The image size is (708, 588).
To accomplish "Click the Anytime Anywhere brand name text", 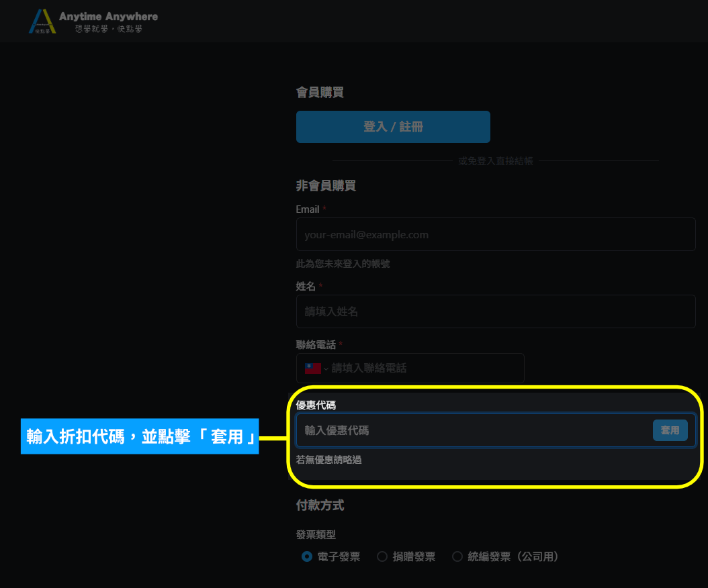I will click(108, 16).
